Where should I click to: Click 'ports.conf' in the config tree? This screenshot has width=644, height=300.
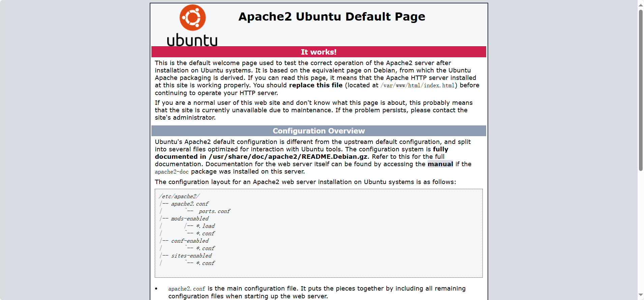click(214, 211)
